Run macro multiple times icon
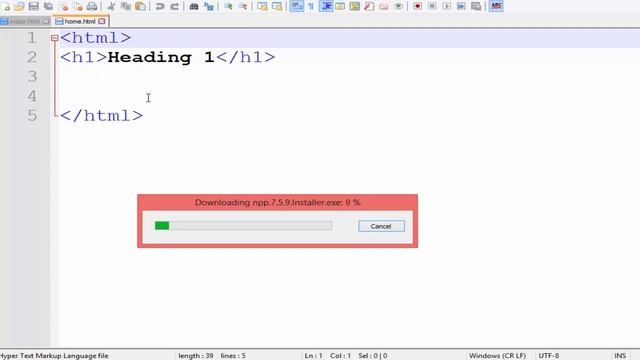 461,6
